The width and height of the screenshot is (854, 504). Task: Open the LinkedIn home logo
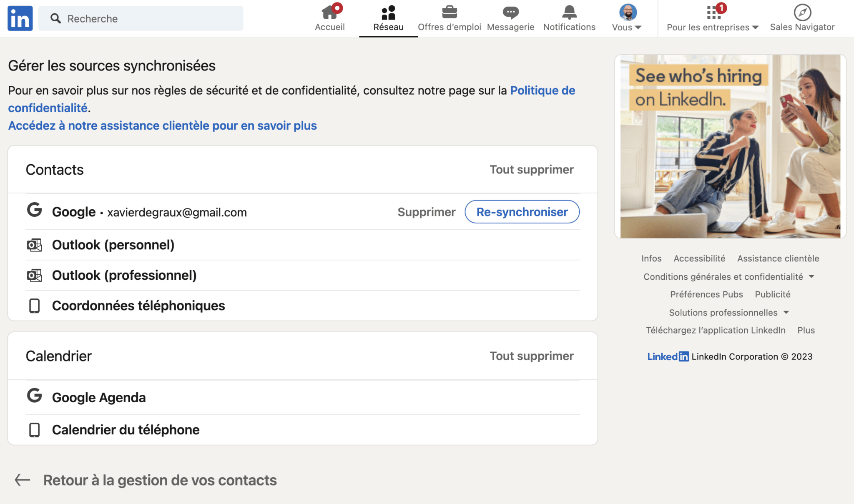point(20,18)
